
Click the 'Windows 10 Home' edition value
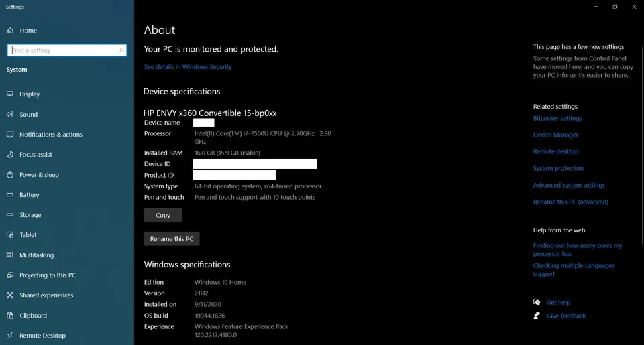220,282
